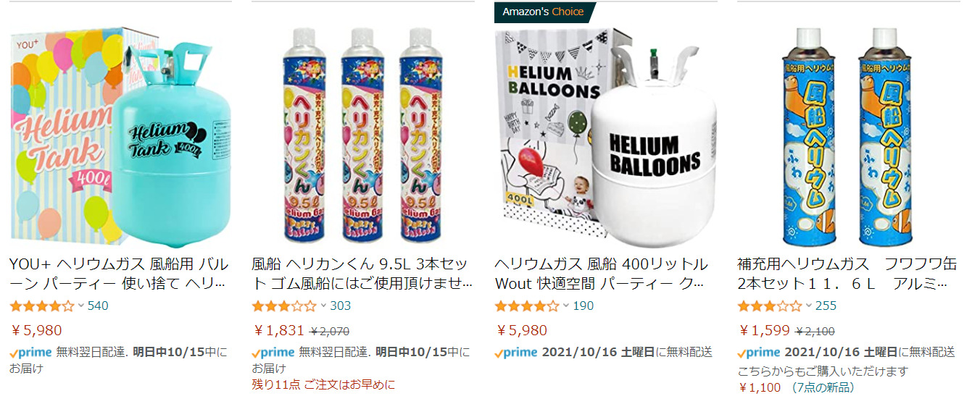
Task: Open the 540 reviews count link
Action: click(x=98, y=306)
